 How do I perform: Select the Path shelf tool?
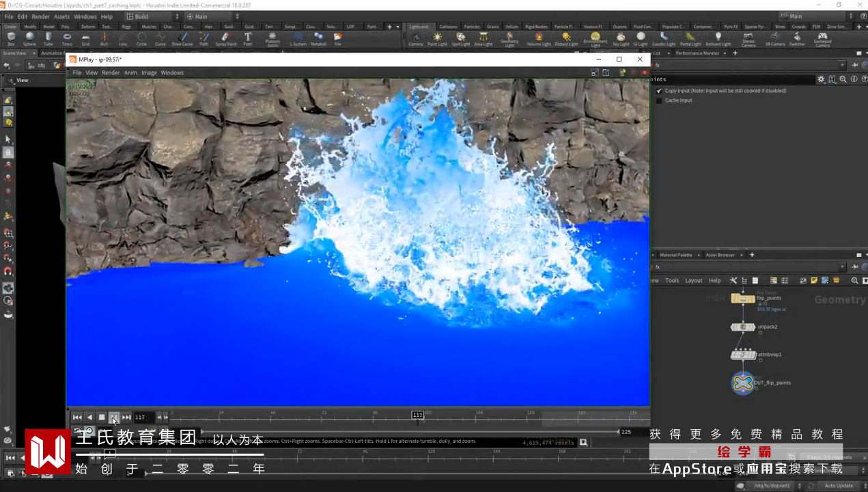tap(204, 39)
